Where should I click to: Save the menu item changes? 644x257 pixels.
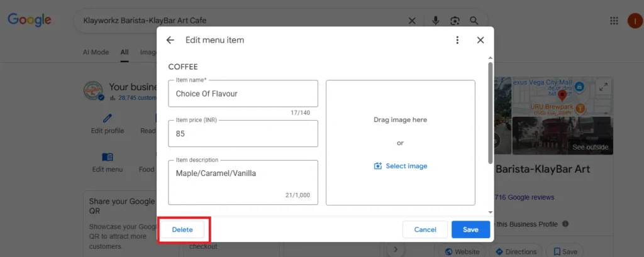tap(470, 230)
